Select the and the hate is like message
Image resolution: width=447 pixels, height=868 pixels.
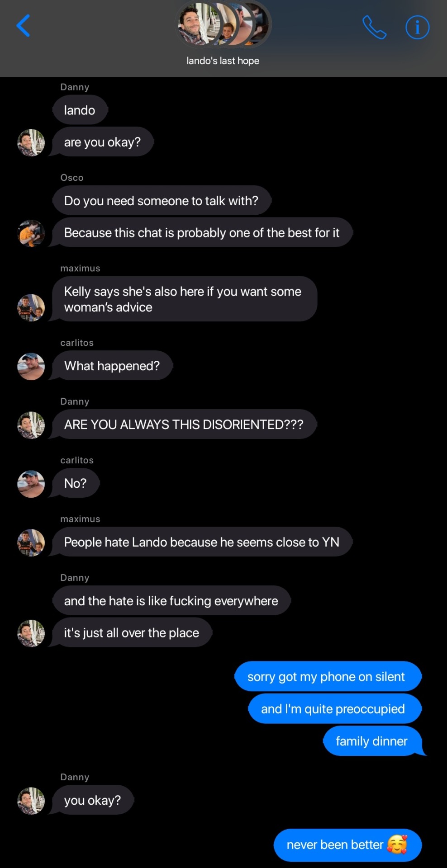(x=171, y=600)
